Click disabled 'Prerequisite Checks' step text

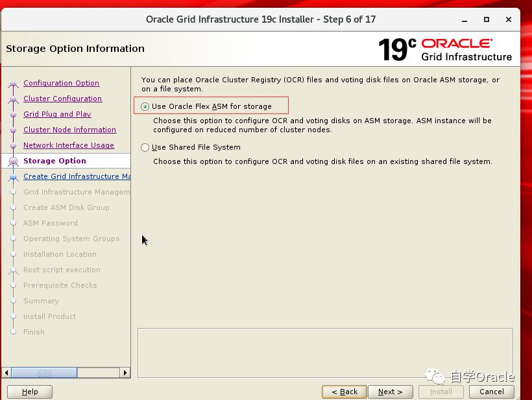60,285
